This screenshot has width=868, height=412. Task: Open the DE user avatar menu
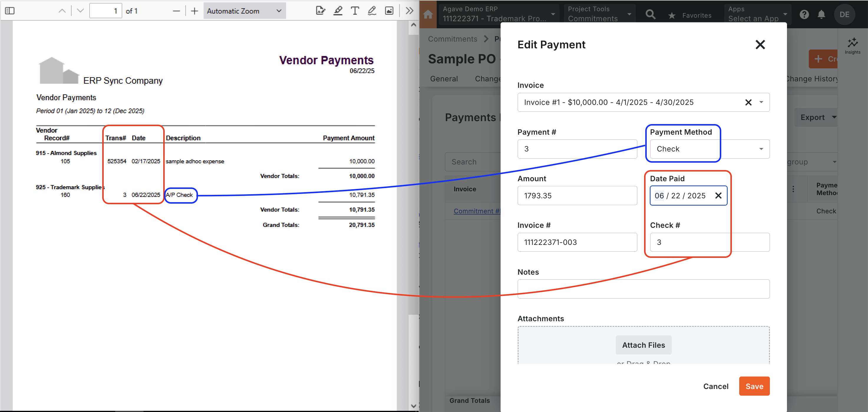pos(844,14)
